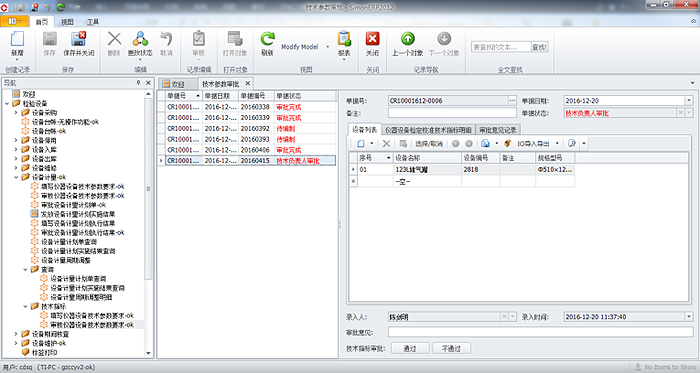Click the red 关闭 (Close) ribbon icon

click(x=372, y=39)
